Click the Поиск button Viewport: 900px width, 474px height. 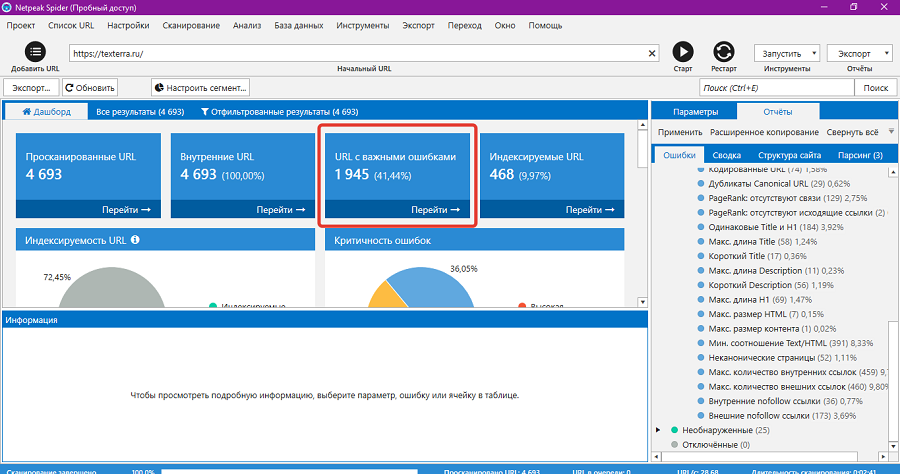tap(875, 88)
